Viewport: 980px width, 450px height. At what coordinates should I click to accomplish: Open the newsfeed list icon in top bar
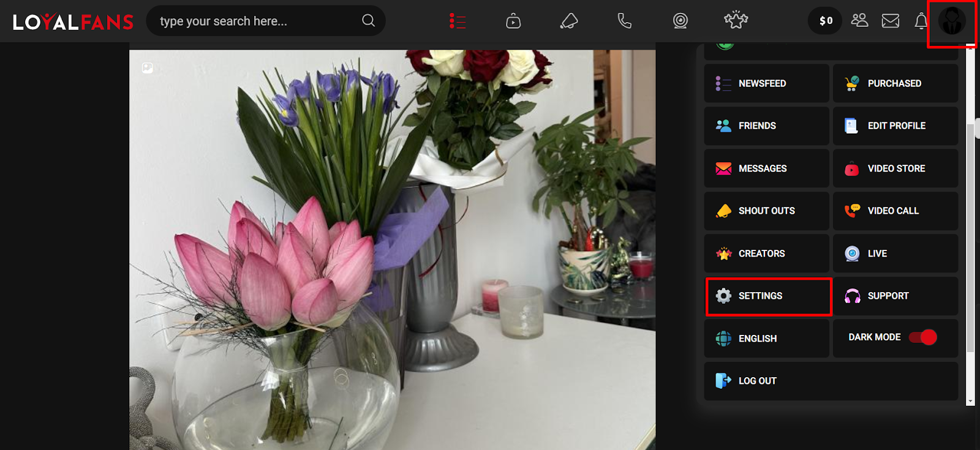point(457,21)
